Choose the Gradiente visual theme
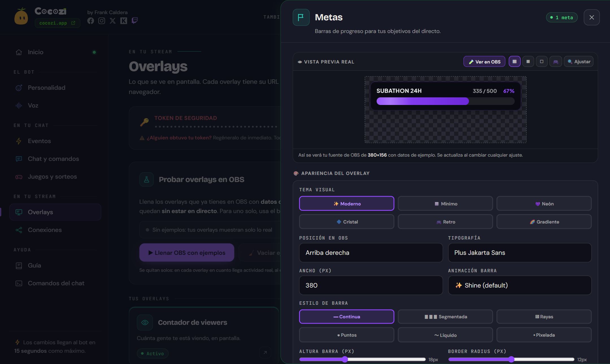 544,222
